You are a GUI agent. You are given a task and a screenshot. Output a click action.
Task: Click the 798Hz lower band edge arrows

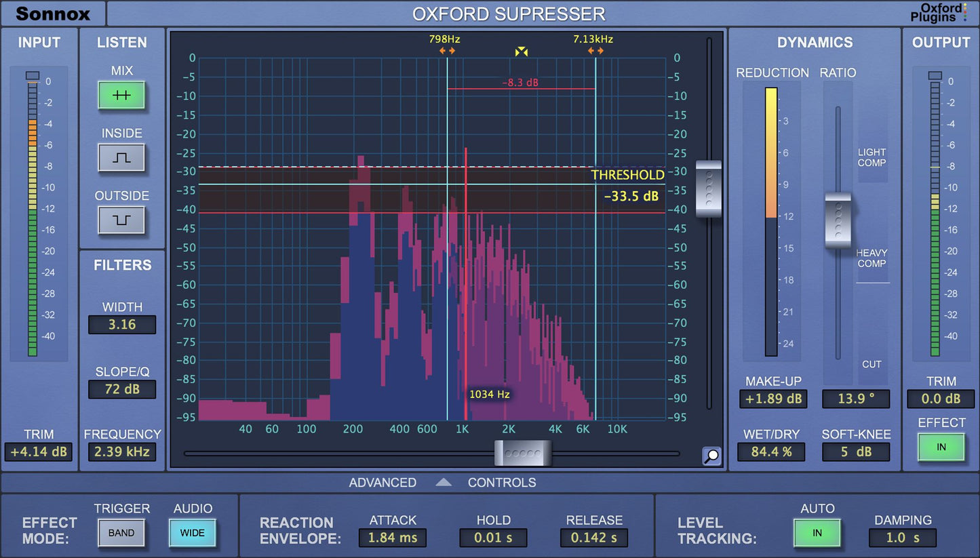coord(447,51)
